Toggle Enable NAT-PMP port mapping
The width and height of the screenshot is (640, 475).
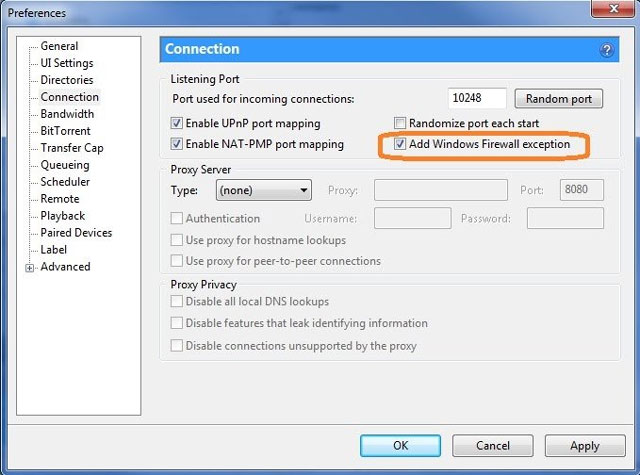(x=176, y=144)
